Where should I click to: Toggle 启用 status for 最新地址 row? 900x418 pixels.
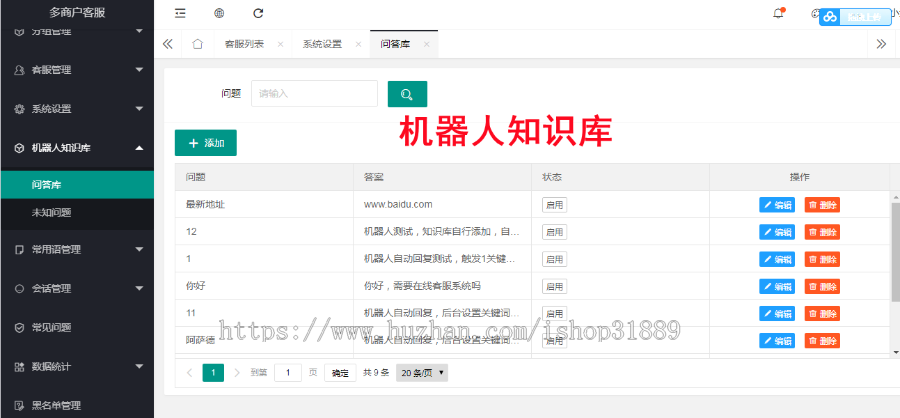(x=554, y=205)
